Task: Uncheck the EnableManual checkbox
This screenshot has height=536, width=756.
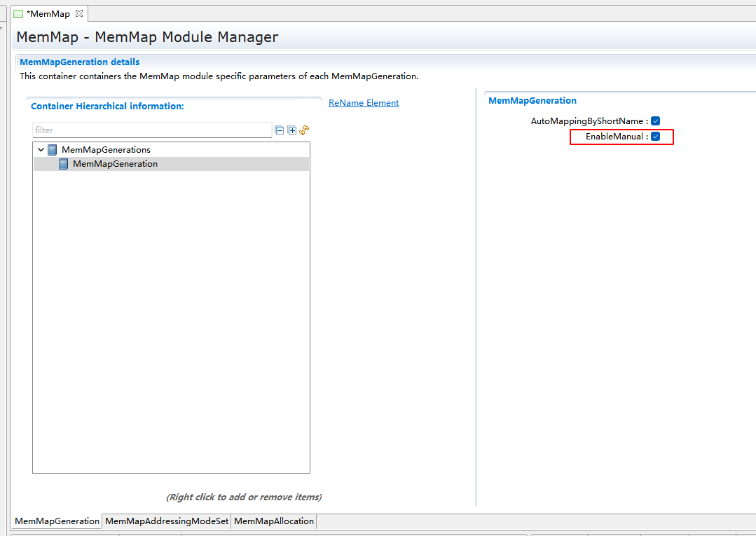Action: (x=656, y=137)
